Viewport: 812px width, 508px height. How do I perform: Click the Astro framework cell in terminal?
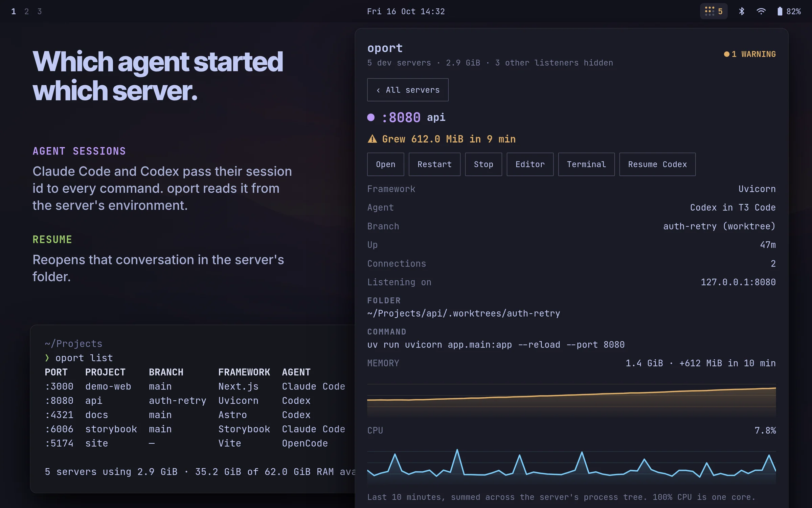pos(232,415)
